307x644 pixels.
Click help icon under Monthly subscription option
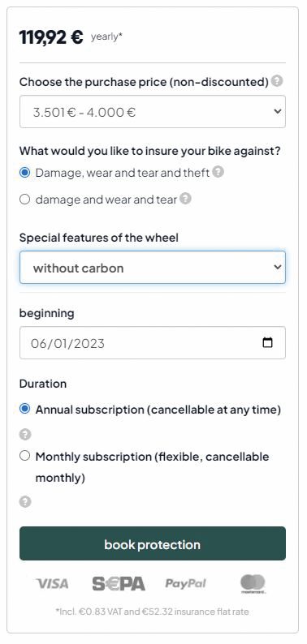pyautogui.click(x=25, y=501)
